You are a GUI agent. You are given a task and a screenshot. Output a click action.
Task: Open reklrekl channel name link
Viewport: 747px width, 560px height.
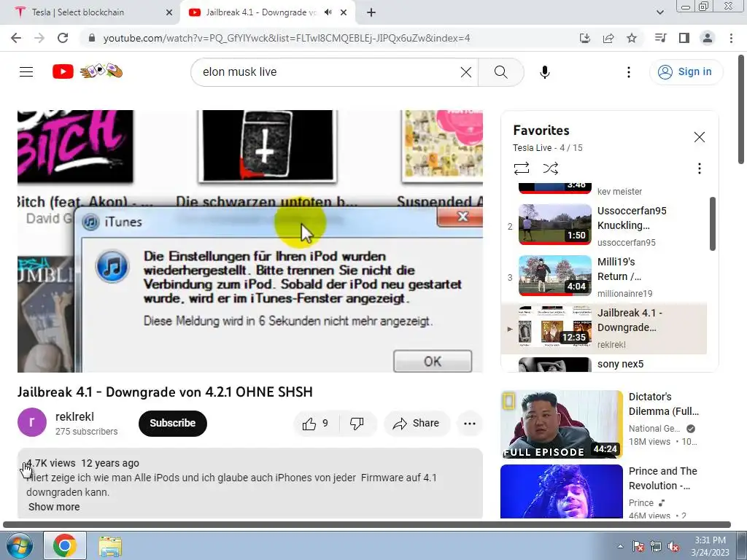[x=74, y=416]
